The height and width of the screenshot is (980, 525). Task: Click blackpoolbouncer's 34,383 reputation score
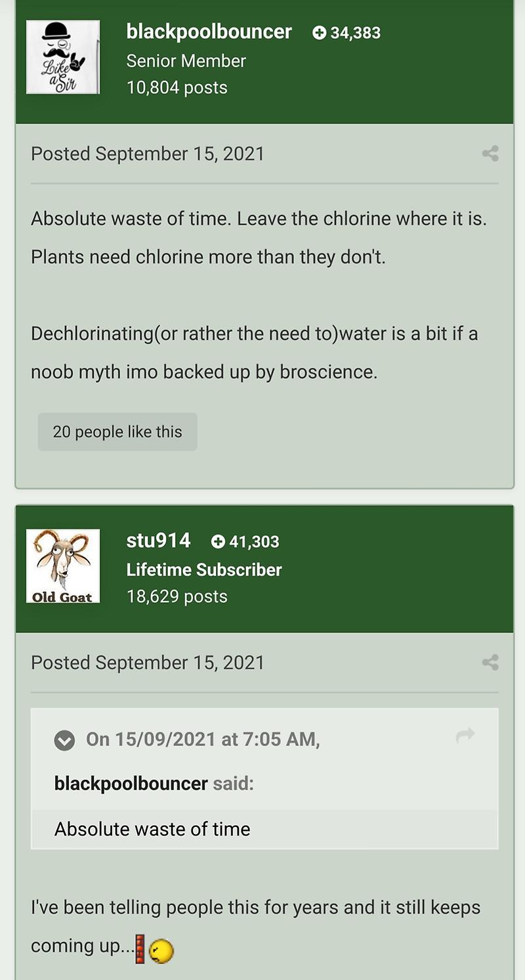(x=355, y=33)
